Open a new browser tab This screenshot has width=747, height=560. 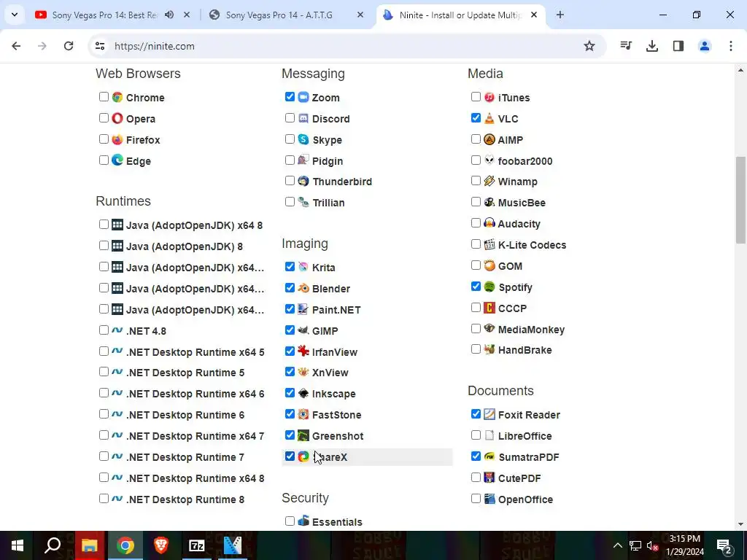click(560, 15)
